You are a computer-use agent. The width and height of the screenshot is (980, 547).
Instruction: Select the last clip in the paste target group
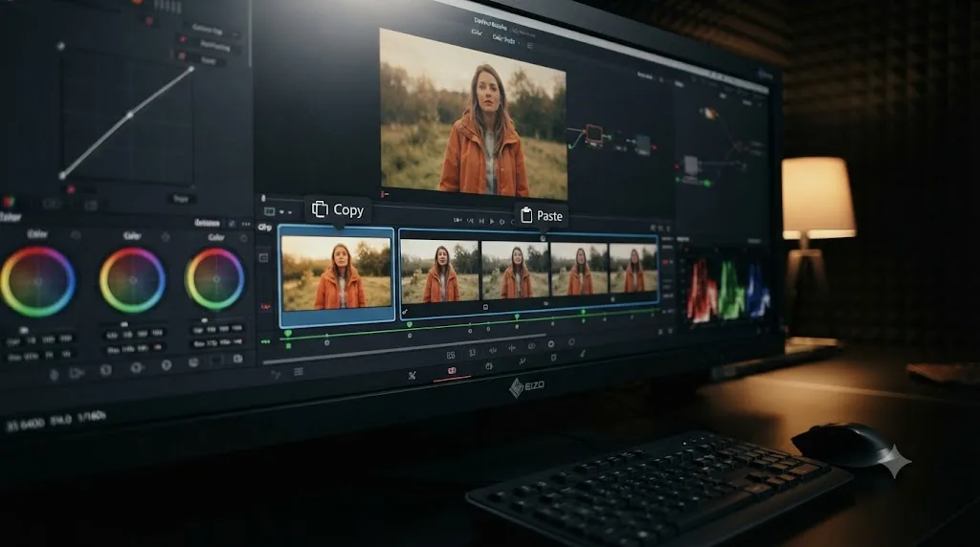634,268
